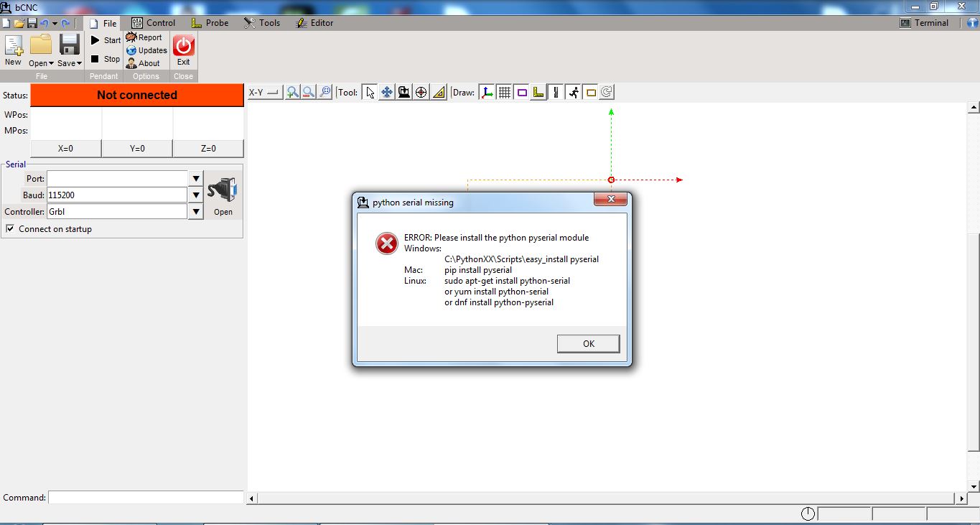
Task: Open the Terminal tab
Action: 925,23
